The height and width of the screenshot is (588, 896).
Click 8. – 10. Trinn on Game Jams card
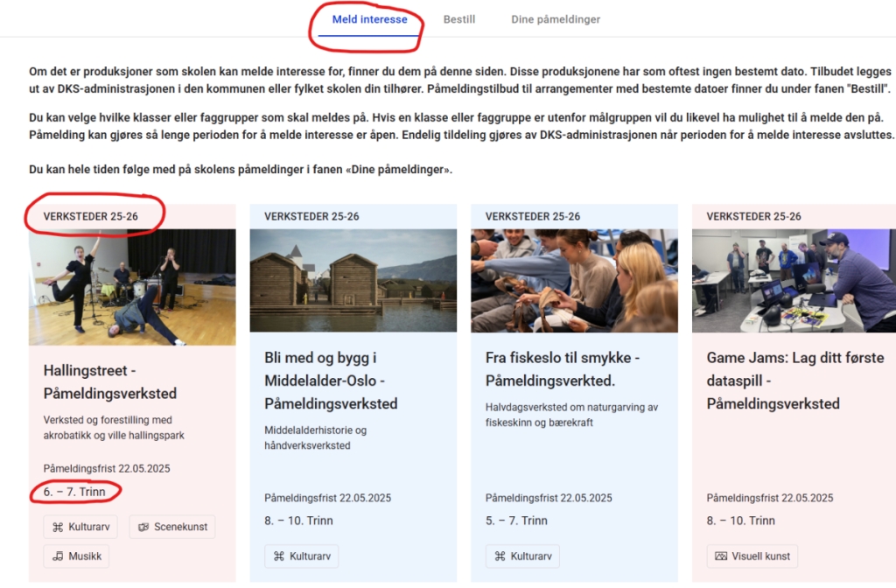740,521
